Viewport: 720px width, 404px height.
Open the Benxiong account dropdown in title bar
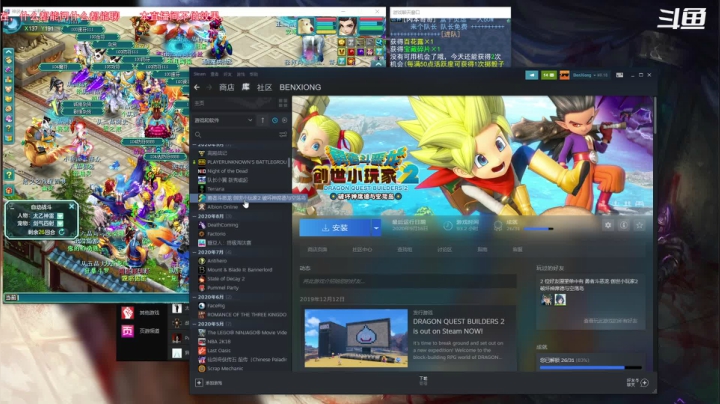point(590,75)
